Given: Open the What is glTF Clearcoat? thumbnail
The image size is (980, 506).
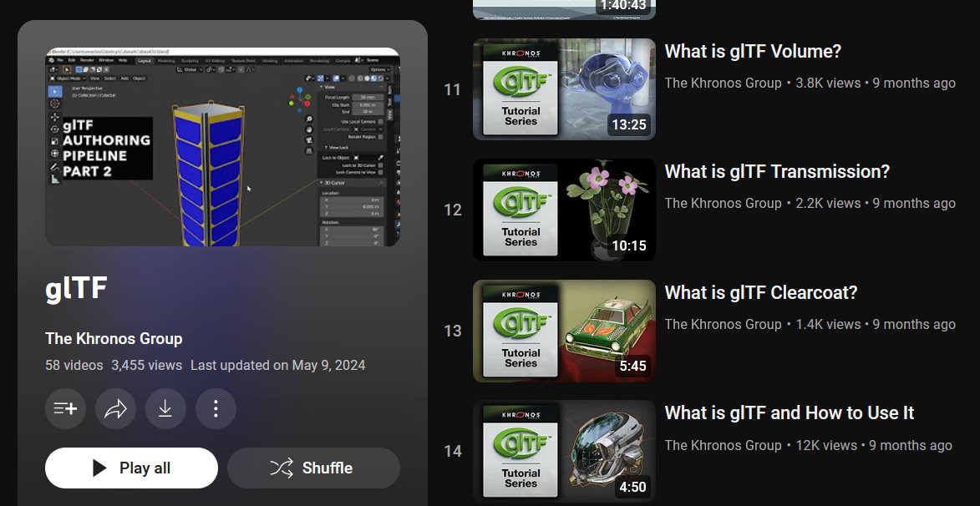Looking at the screenshot, I should [x=564, y=331].
